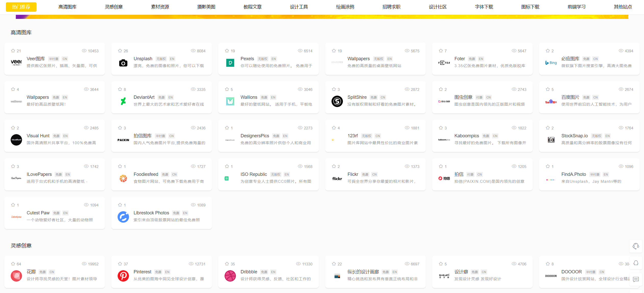
Task: Open the Flickr site link
Action: (353, 174)
